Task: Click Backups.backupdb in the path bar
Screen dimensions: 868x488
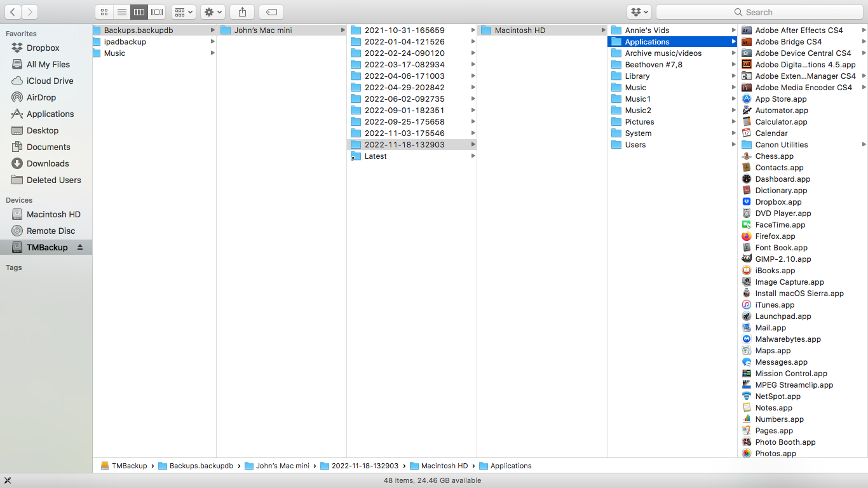Action: coord(196,466)
